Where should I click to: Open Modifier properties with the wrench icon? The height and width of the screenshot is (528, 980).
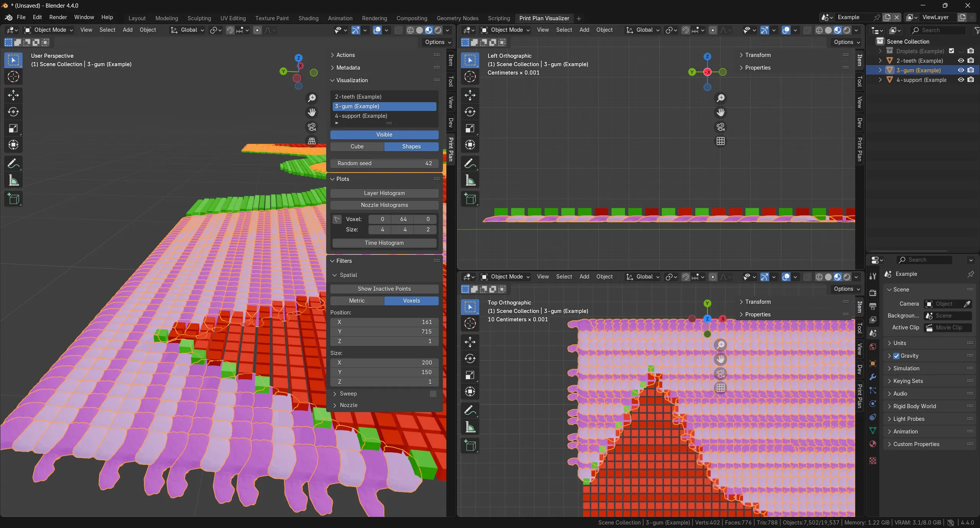click(x=872, y=377)
